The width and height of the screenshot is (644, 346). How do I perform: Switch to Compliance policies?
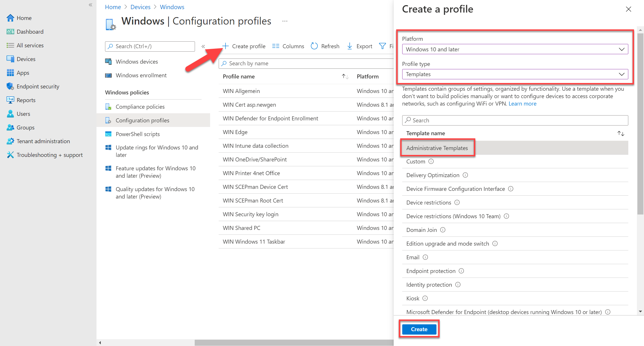point(140,106)
